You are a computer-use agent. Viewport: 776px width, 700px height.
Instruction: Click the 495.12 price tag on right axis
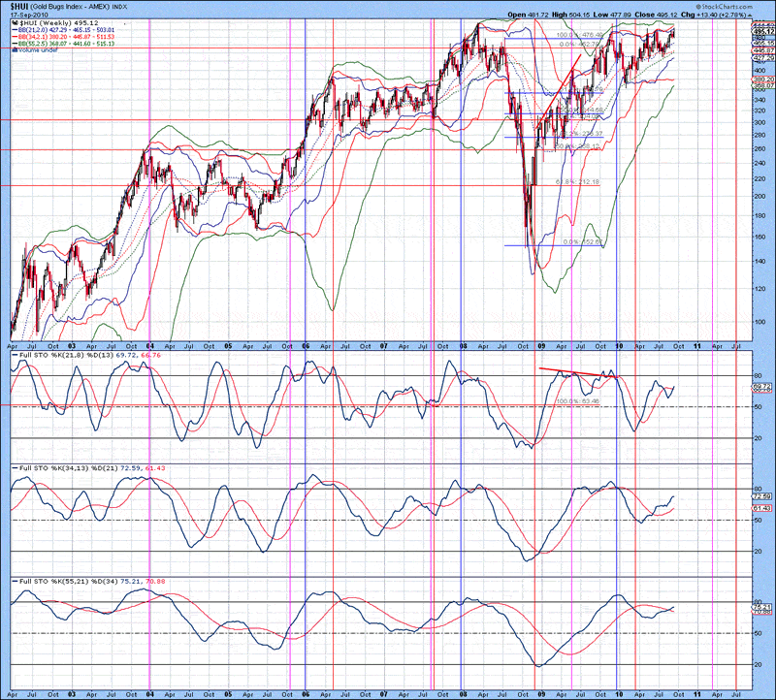(x=762, y=31)
